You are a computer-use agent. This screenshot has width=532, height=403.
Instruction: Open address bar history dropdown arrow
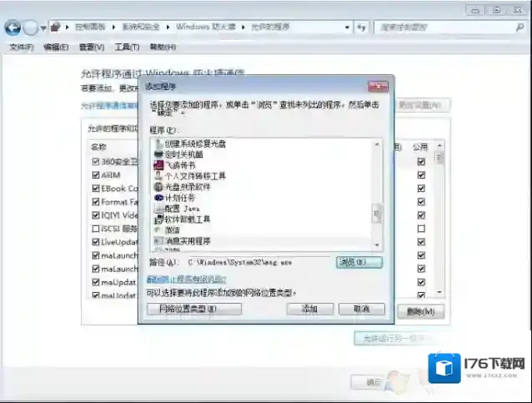347,28
